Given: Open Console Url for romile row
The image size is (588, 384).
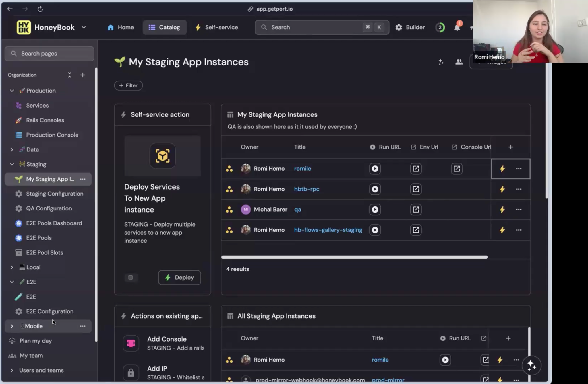Looking at the screenshot, I should click(x=457, y=169).
